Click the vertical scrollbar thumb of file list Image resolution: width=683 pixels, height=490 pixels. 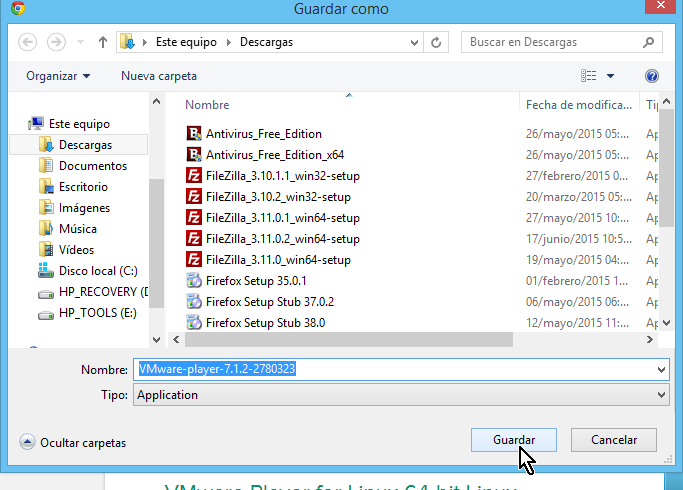coord(666,168)
